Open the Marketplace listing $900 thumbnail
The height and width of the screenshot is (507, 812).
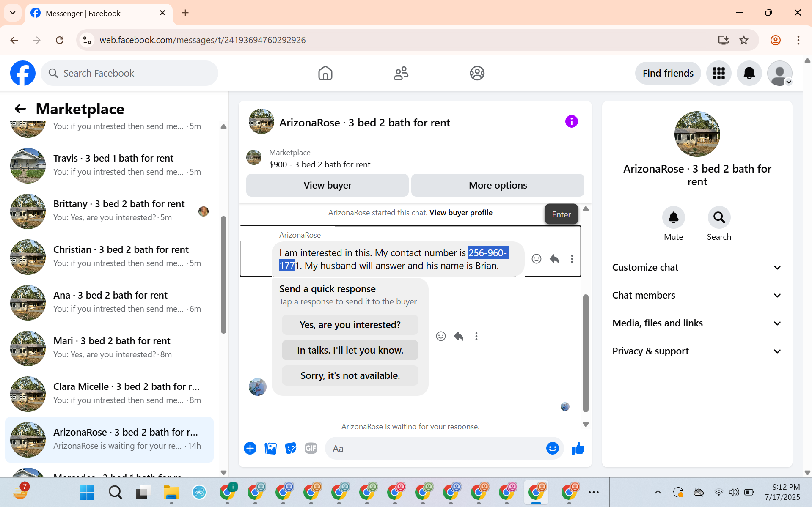point(254,157)
